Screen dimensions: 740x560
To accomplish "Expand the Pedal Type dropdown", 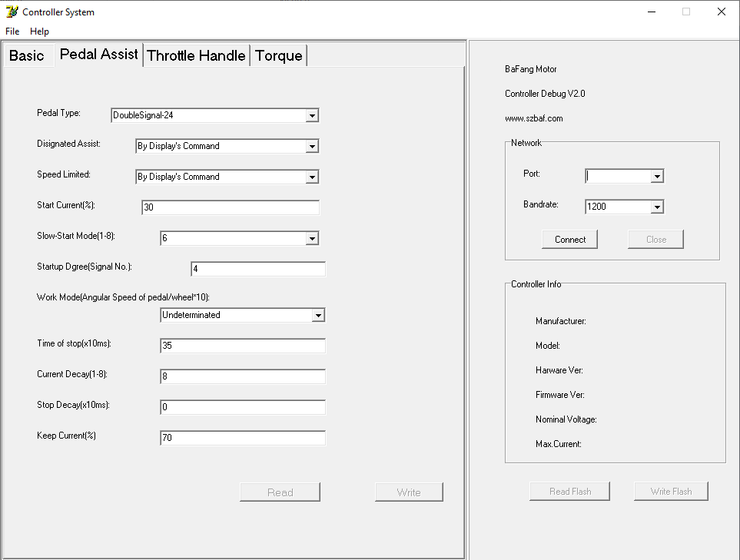I will click(x=311, y=116).
